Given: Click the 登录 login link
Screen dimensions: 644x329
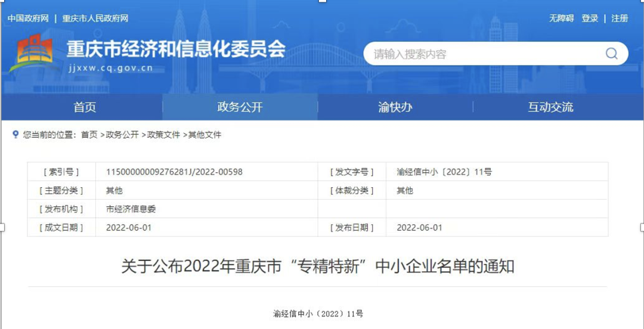Looking at the screenshot, I should click(590, 18).
